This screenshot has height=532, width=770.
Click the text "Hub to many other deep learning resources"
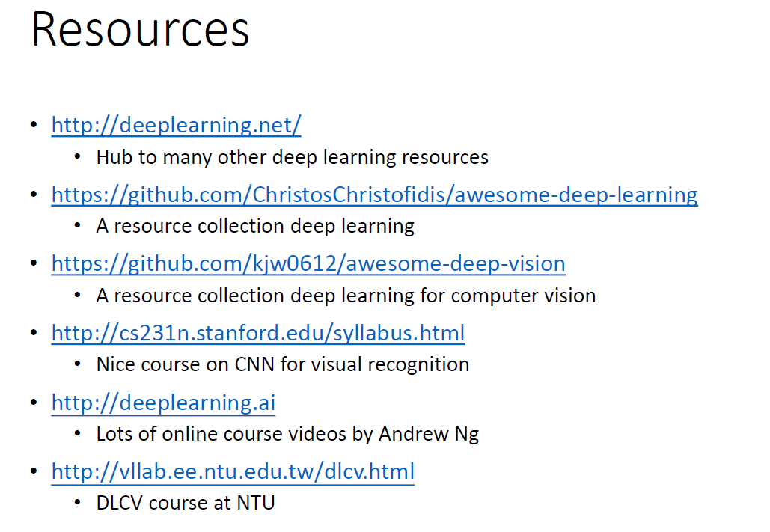click(x=292, y=157)
